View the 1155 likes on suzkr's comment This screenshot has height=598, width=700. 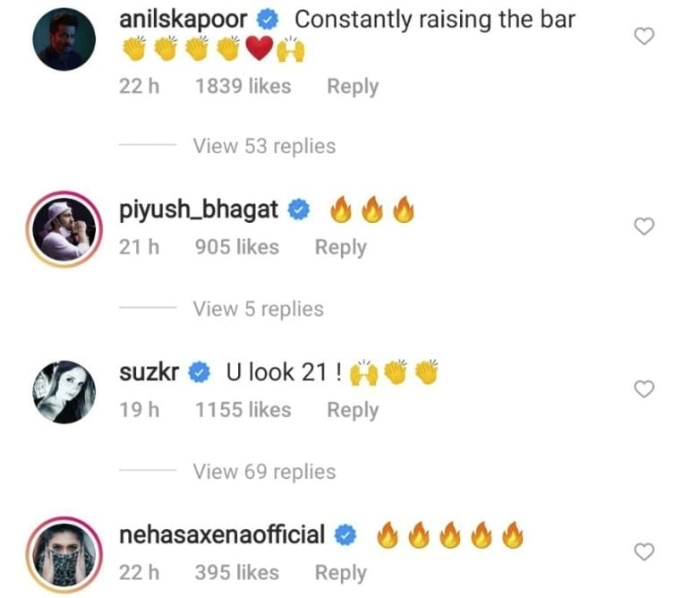[x=243, y=410]
